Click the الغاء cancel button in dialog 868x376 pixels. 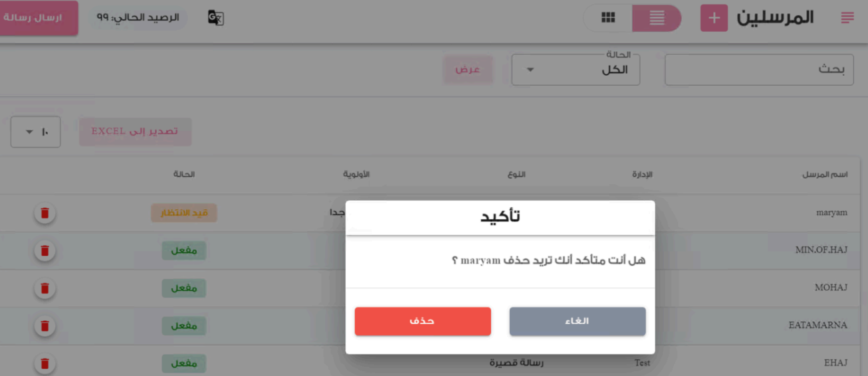(x=578, y=321)
